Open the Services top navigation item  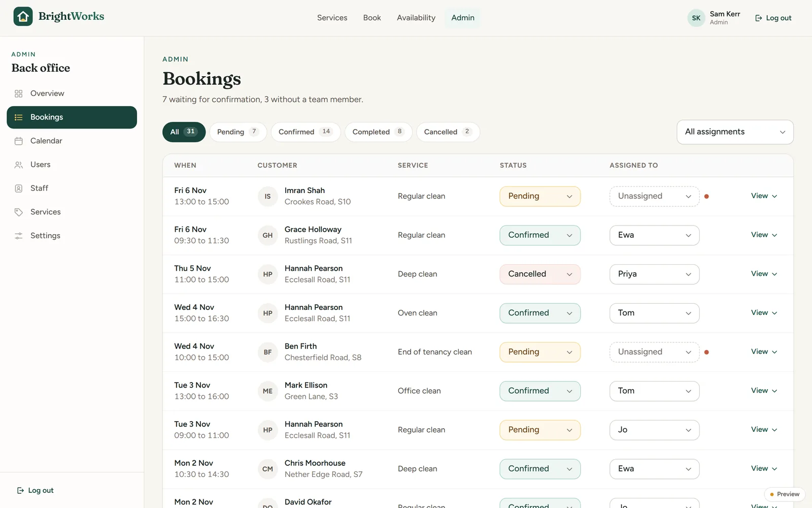[332, 18]
